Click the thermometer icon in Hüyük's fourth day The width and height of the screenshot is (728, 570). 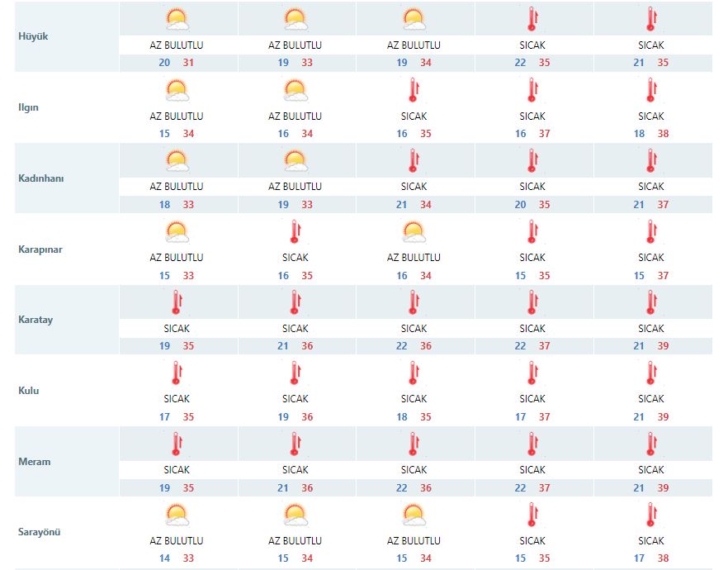(532, 19)
